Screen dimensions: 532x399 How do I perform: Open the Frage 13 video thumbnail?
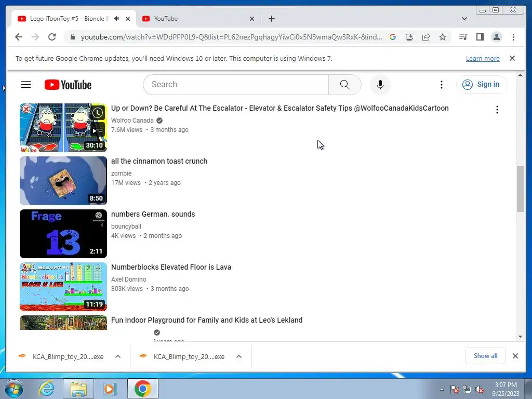[x=63, y=233]
